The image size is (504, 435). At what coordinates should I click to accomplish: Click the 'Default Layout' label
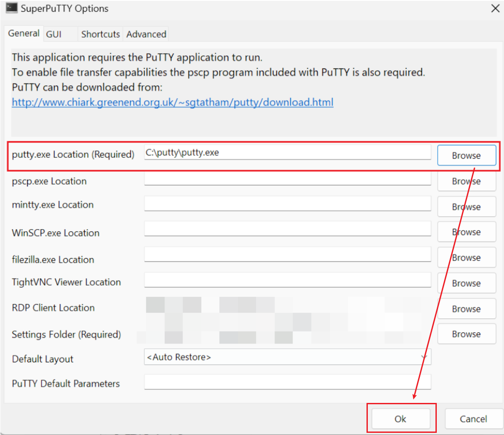point(43,359)
